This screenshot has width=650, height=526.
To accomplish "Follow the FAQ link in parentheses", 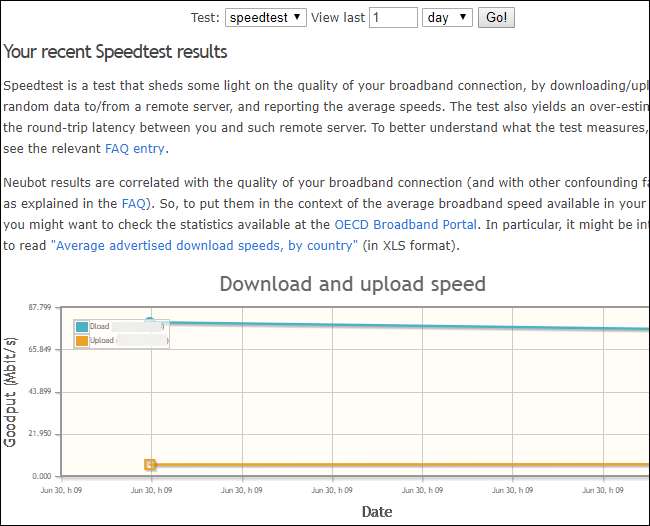I will (x=135, y=201).
